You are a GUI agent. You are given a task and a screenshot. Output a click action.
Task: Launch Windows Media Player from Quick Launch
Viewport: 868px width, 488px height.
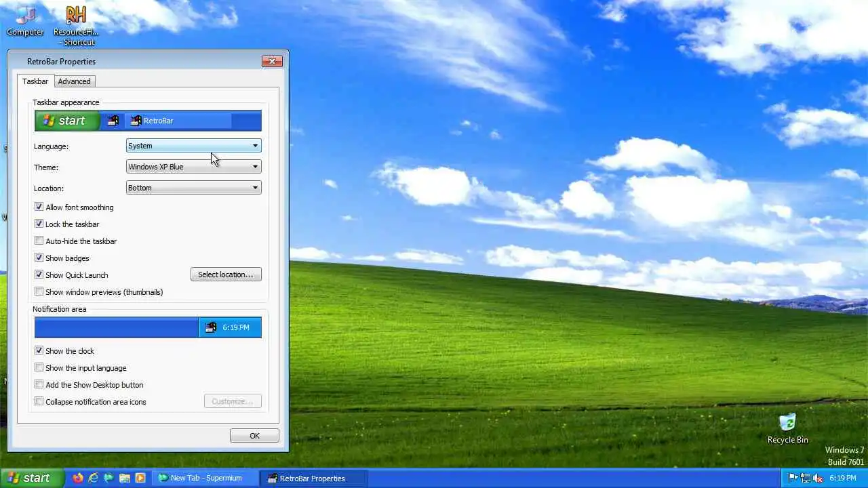coord(140,478)
